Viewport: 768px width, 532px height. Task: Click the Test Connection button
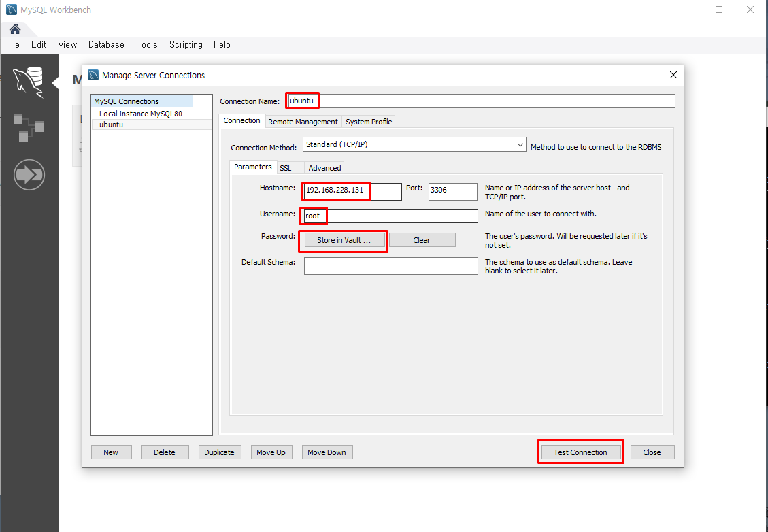click(580, 452)
